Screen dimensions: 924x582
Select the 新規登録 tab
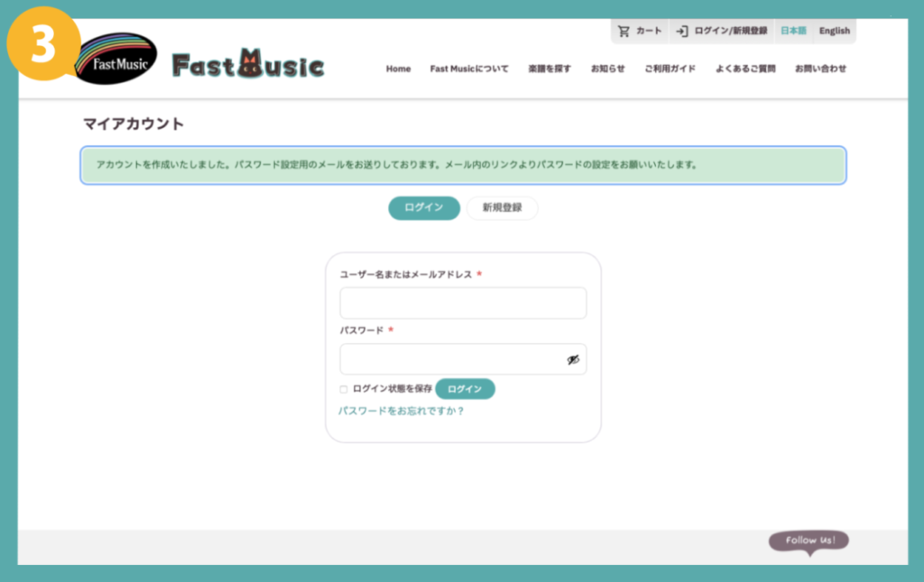click(502, 208)
